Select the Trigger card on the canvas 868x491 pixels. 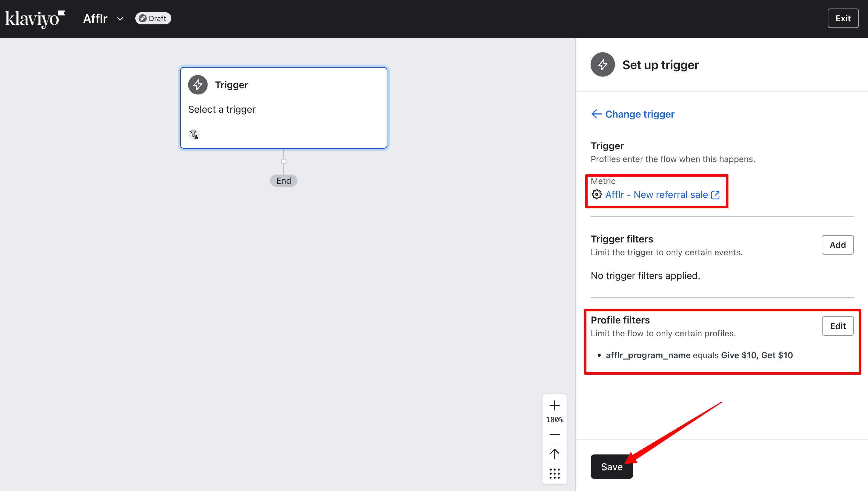(283, 108)
